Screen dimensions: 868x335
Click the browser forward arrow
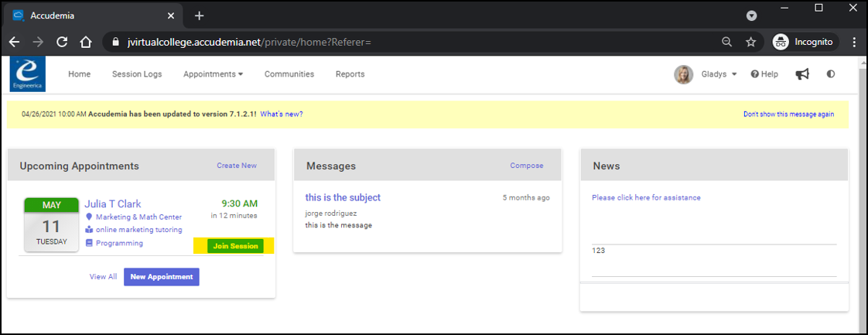pos(38,42)
